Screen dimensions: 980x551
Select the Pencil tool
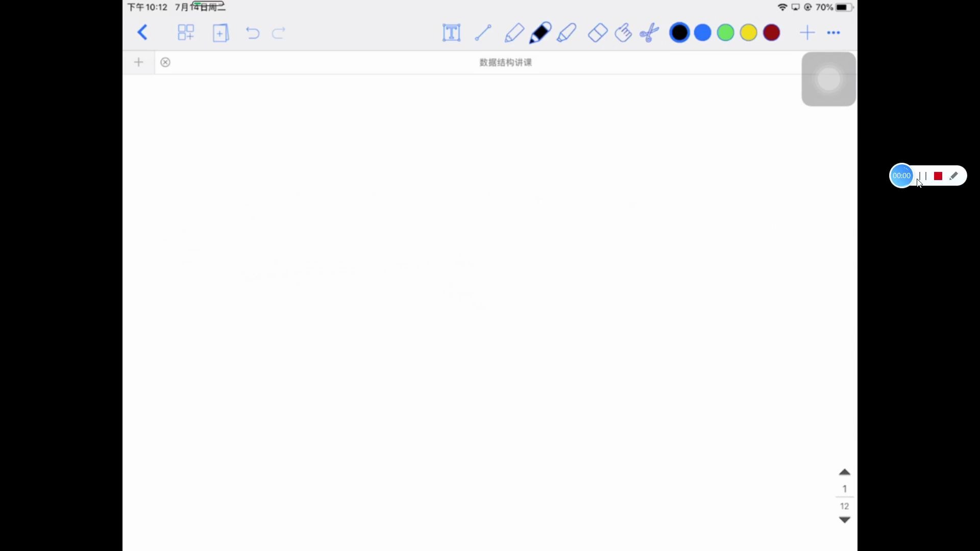click(x=514, y=33)
